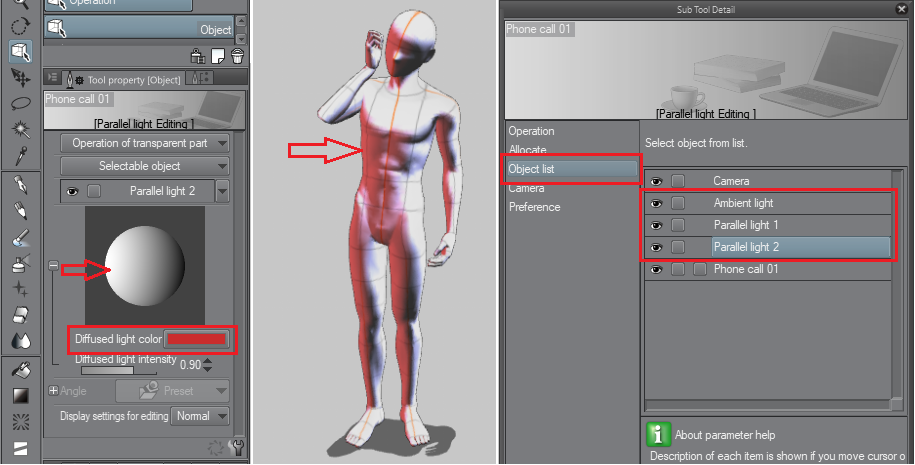Screen dimensions: 915x465
Task: Select the Move layer tool
Action: click(20, 77)
